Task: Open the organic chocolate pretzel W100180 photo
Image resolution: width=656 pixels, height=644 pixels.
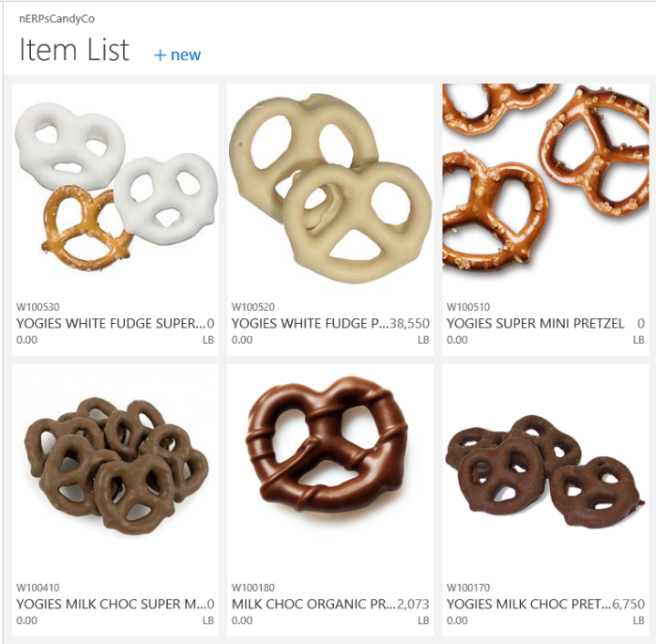Action: pos(330,469)
